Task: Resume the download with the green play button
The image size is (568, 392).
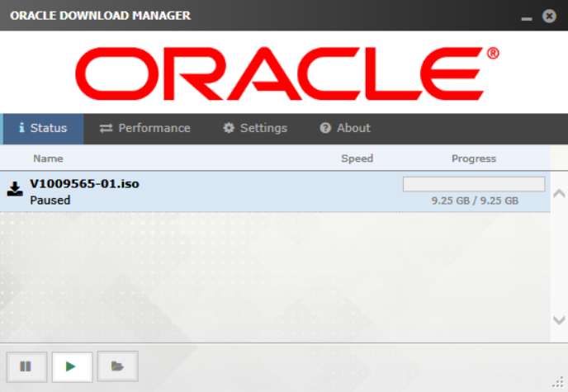Action: [x=72, y=366]
